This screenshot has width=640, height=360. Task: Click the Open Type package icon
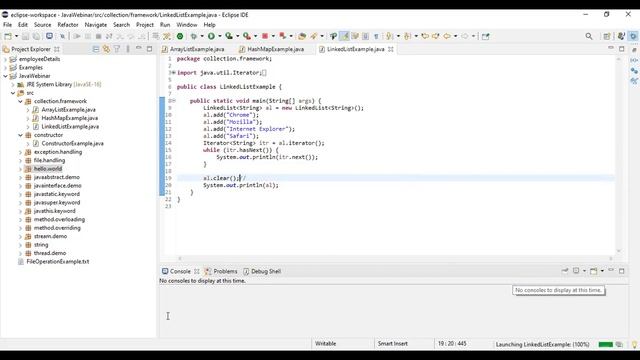coord(302,36)
